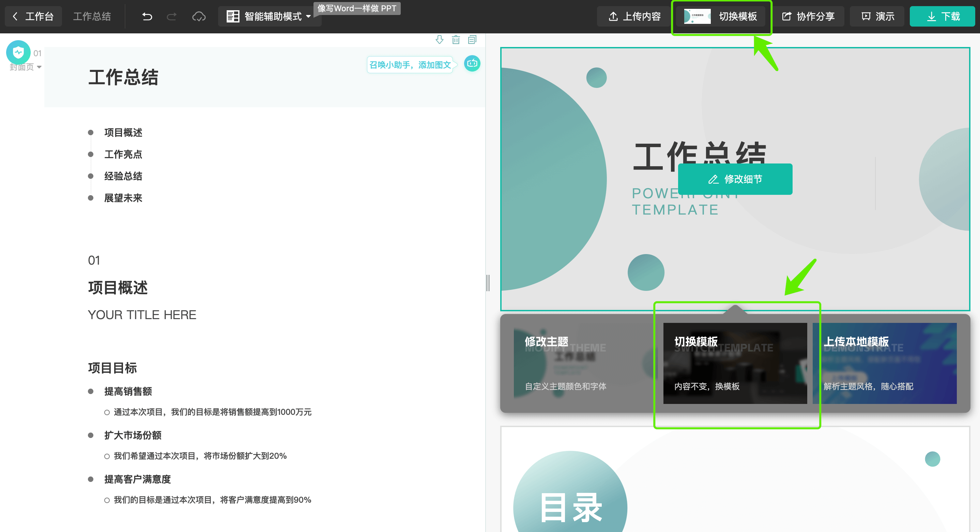Open the 智能辅助模式 mode dropdown
The height and width of the screenshot is (532, 980).
[x=269, y=16]
